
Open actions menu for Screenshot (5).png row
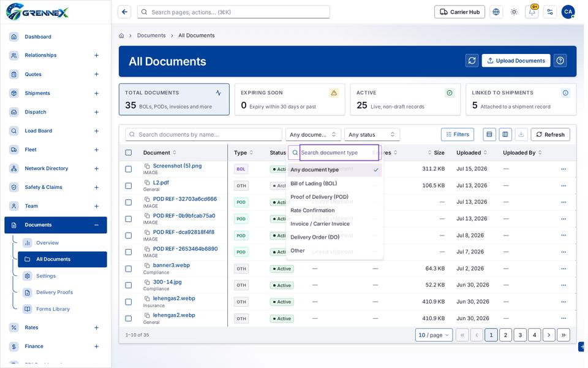click(563, 169)
